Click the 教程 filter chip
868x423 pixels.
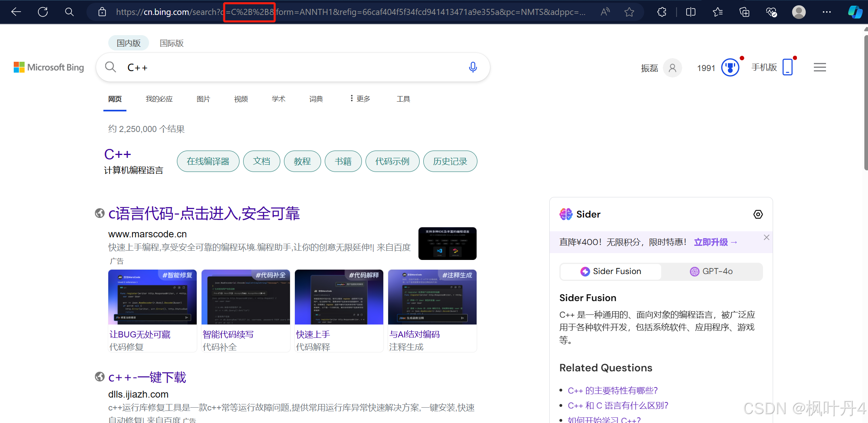click(303, 161)
